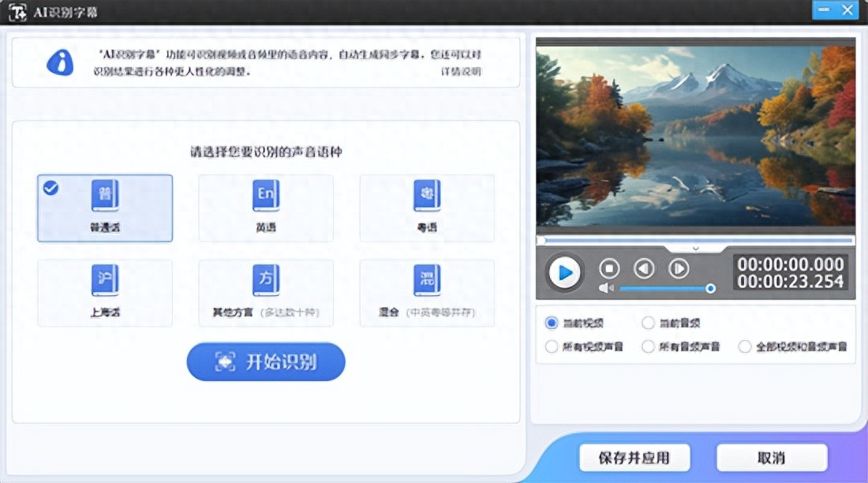The image size is (868, 483).
Task: Pick the 粤语 Cantonese language icon
Action: [x=427, y=196]
